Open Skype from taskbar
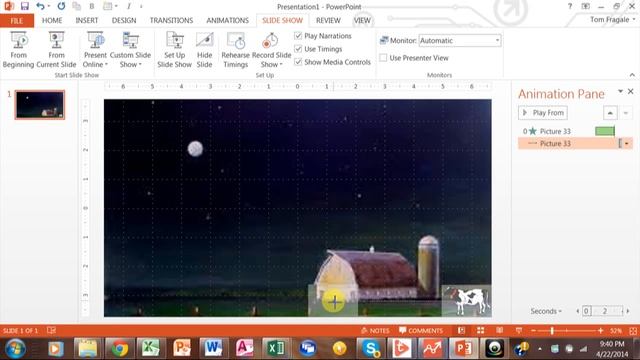This screenshot has height=360, width=640. pyautogui.click(x=371, y=348)
